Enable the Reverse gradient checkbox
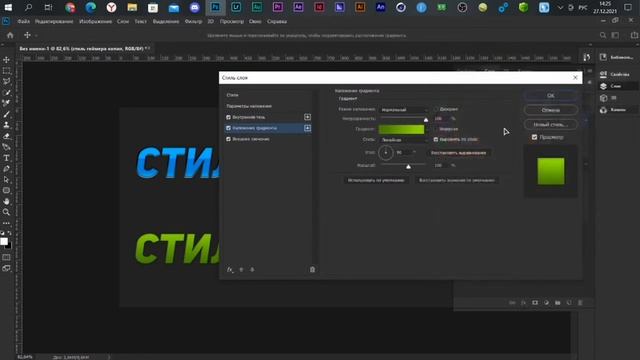This screenshot has width=640, height=360. [436, 129]
